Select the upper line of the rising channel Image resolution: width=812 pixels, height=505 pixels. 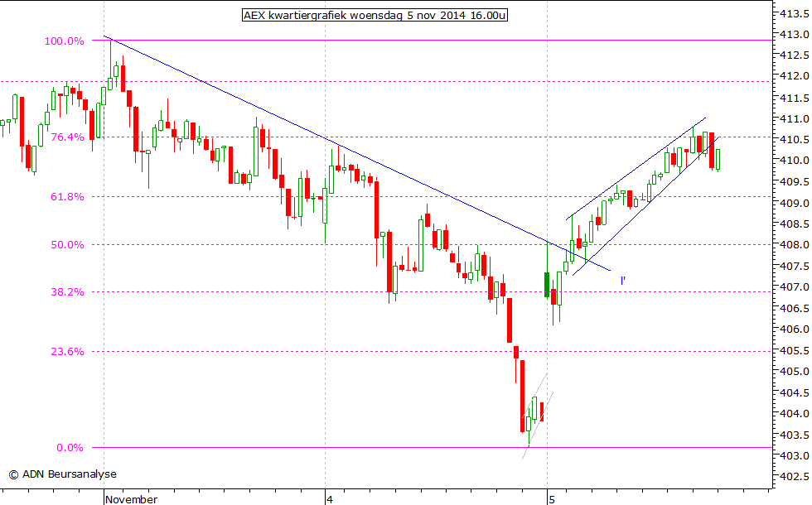[x=636, y=169]
